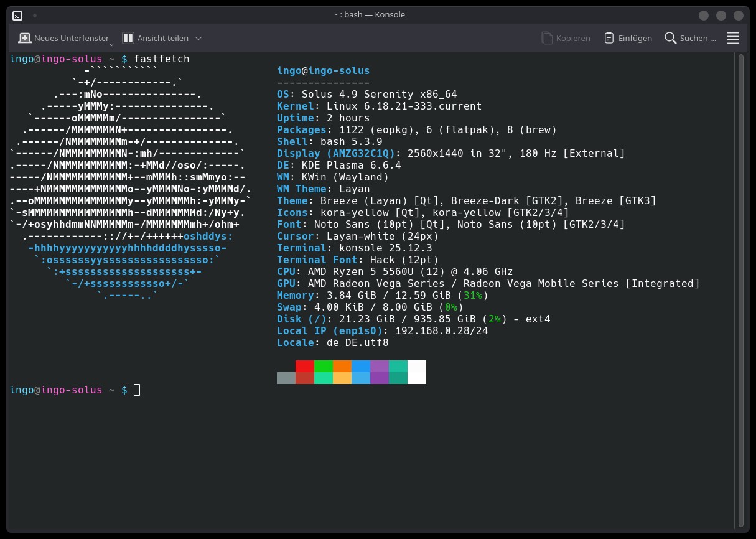Click the 'GPU: AMD Radeon Vega Series' line
This screenshot has width=756, height=539.
[488, 283]
